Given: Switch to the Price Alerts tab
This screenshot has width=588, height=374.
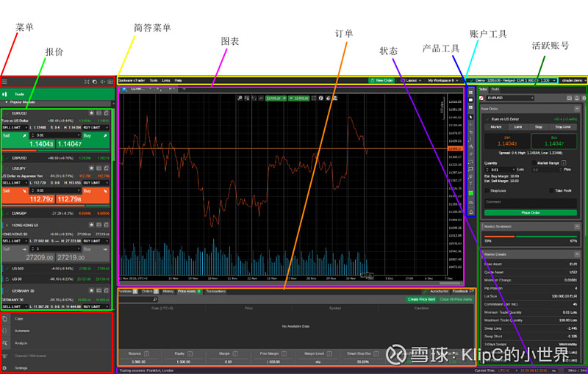Looking at the screenshot, I should [x=190, y=291].
